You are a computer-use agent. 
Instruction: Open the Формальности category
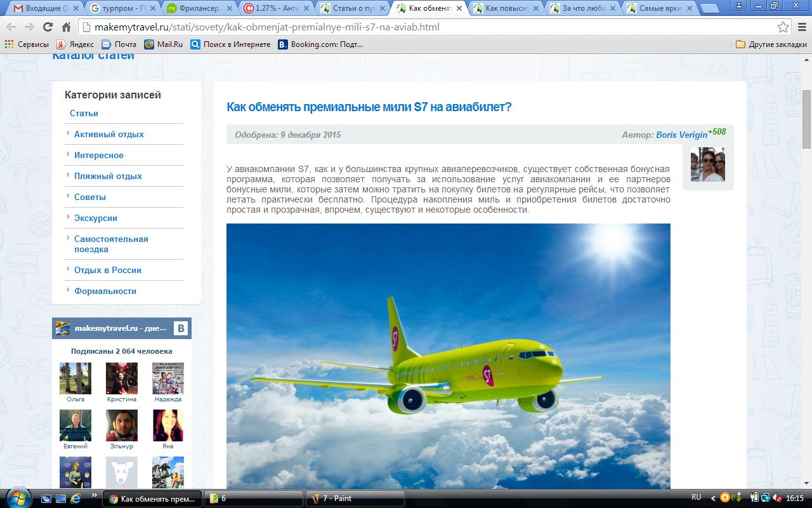pos(105,291)
